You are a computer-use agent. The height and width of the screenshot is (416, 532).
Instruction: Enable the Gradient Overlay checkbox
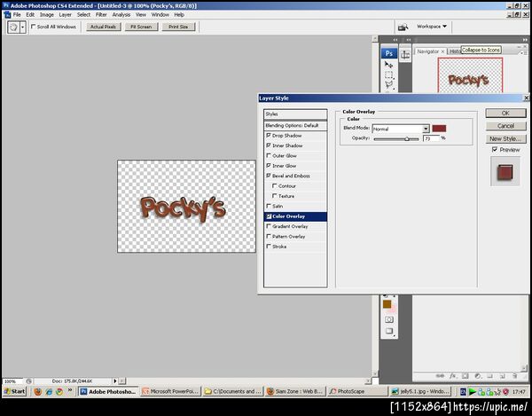(x=269, y=226)
